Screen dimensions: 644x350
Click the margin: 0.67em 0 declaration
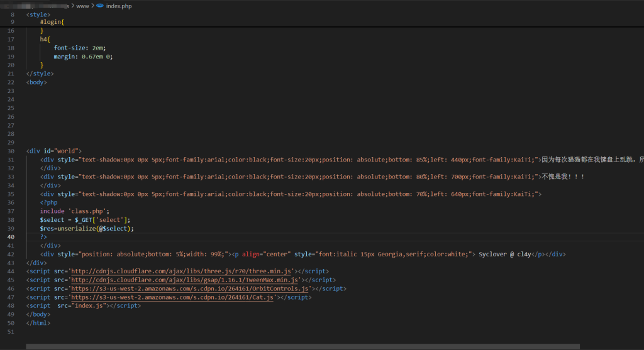coord(83,57)
